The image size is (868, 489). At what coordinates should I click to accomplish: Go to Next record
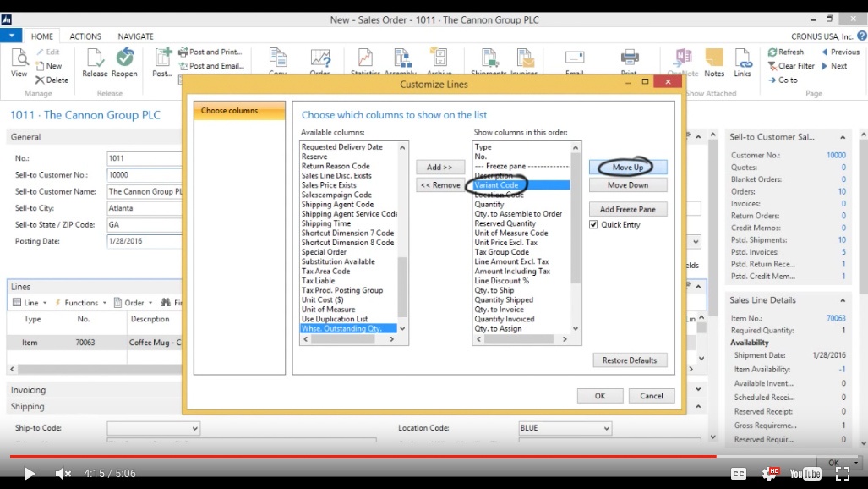(834, 65)
